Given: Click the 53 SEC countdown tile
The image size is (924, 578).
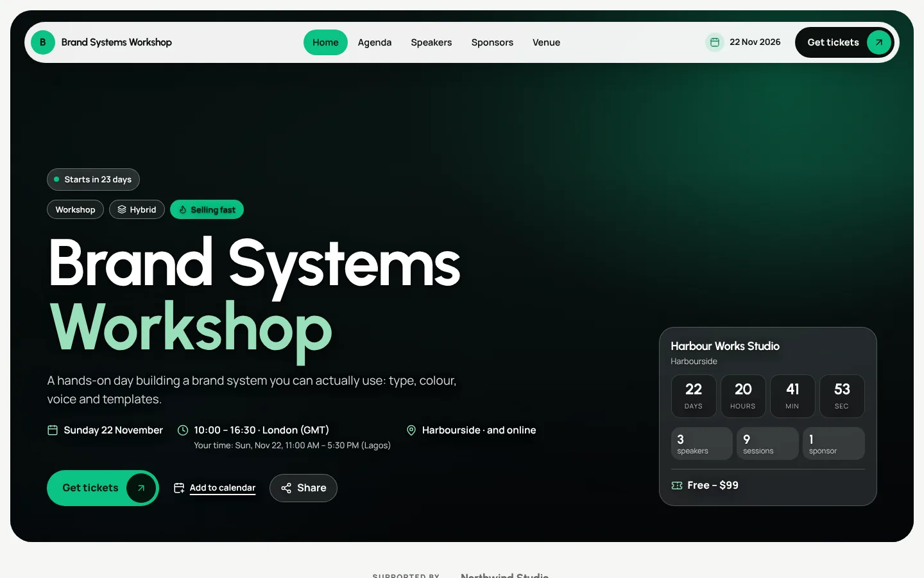Looking at the screenshot, I should (x=842, y=396).
